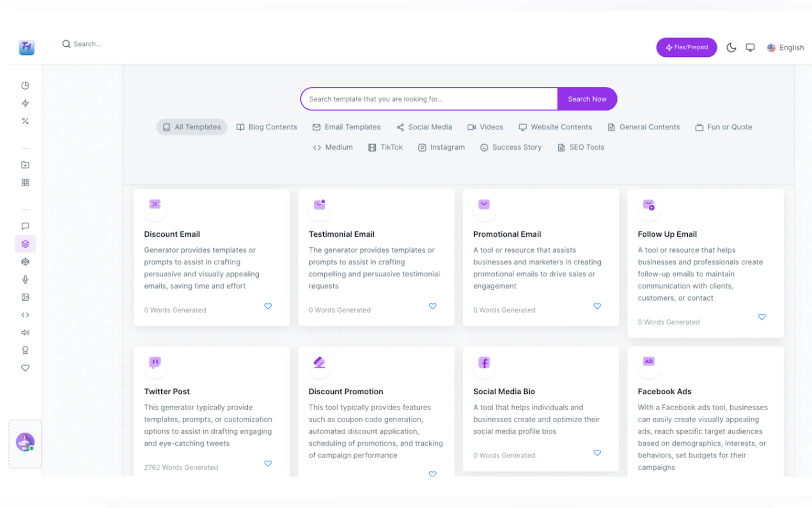The image size is (812, 508).
Task: Open the chat bubble sidebar icon
Action: pos(25,226)
